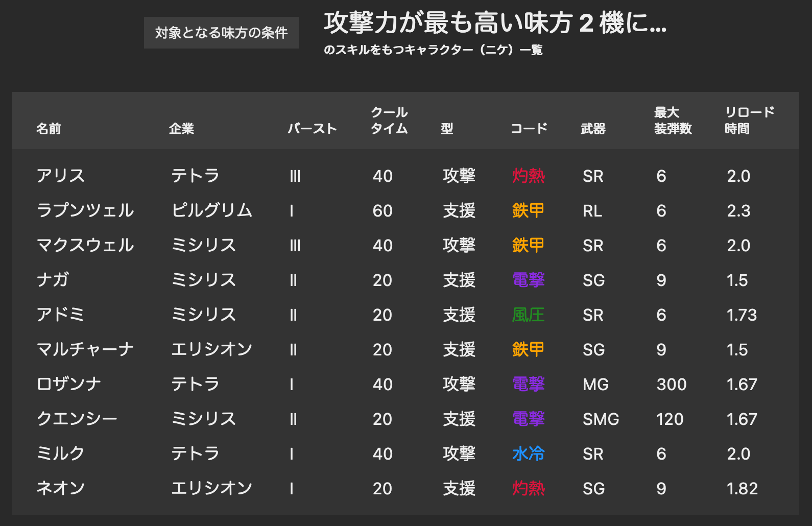Click character name アドミ
This screenshot has width=812, height=526.
click(x=60, y=315)
